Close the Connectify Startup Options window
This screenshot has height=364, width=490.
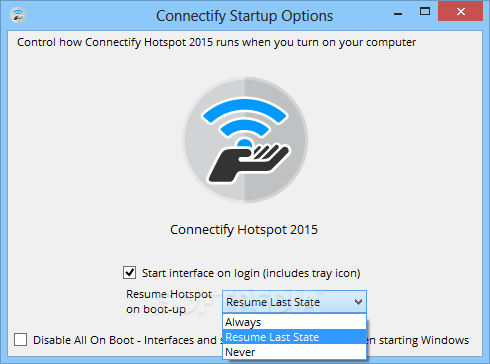461,12
